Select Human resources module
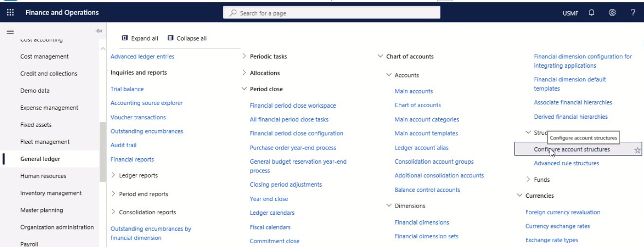 point(43,176)
